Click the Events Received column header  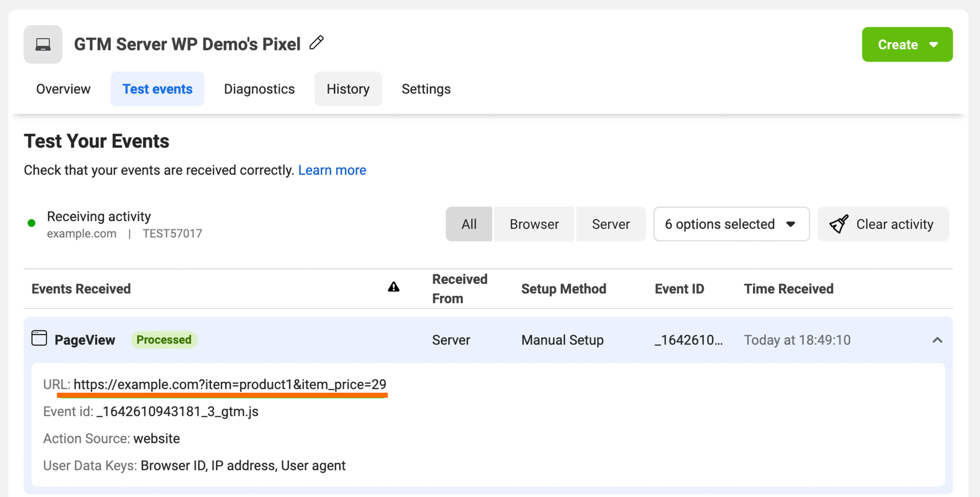pyautogui.click(x=81, y=289)
